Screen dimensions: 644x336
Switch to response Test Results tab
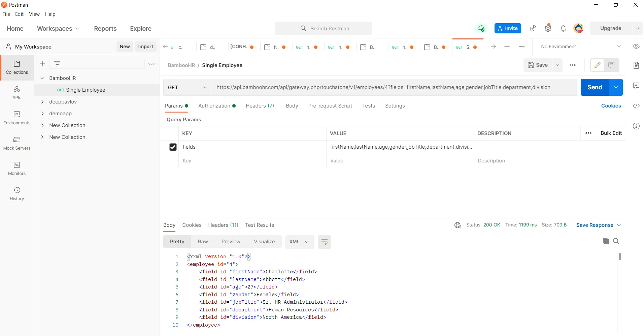260,225
